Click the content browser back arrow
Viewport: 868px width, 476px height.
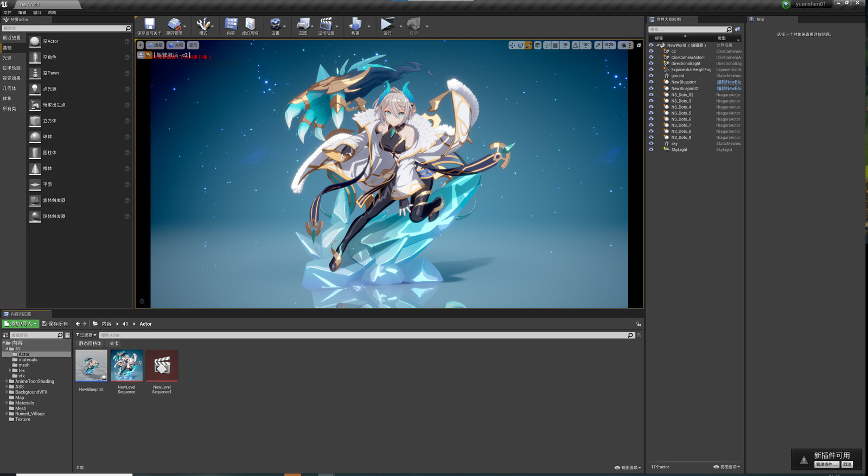(x=78, y=324)
